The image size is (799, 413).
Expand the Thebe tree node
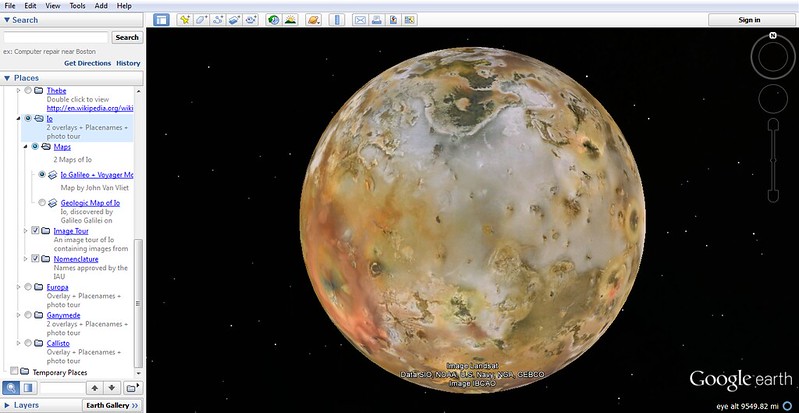[x=19, y=91]
